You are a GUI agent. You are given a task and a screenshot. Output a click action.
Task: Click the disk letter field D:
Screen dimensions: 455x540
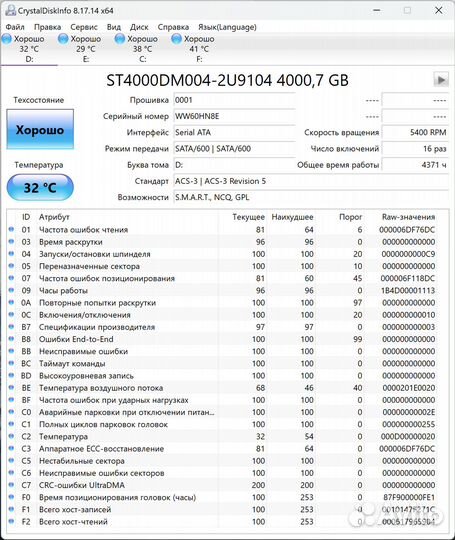click(x=235, y=165)
